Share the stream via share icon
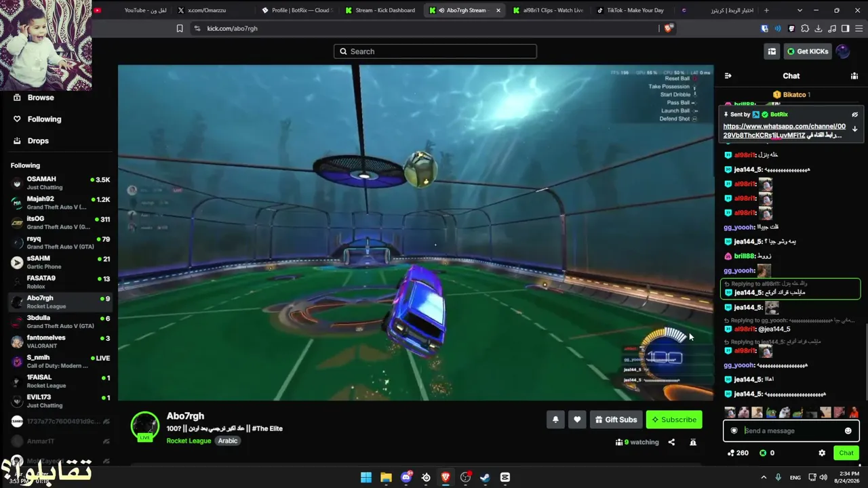 (x=671, y=442)
